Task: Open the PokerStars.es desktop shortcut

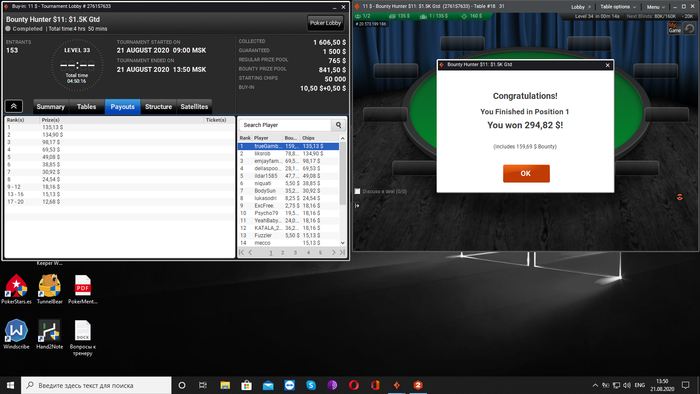Action: [x=16, y=289]
